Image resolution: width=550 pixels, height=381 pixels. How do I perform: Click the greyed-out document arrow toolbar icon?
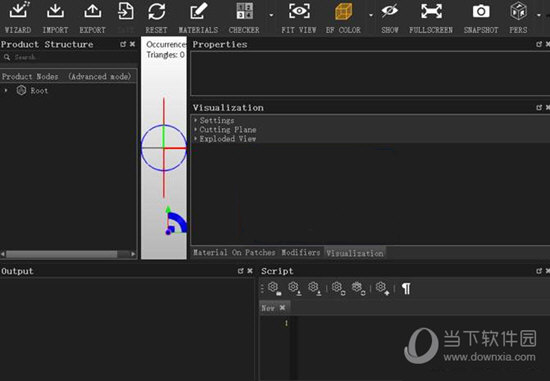click(x=126, y=11)
